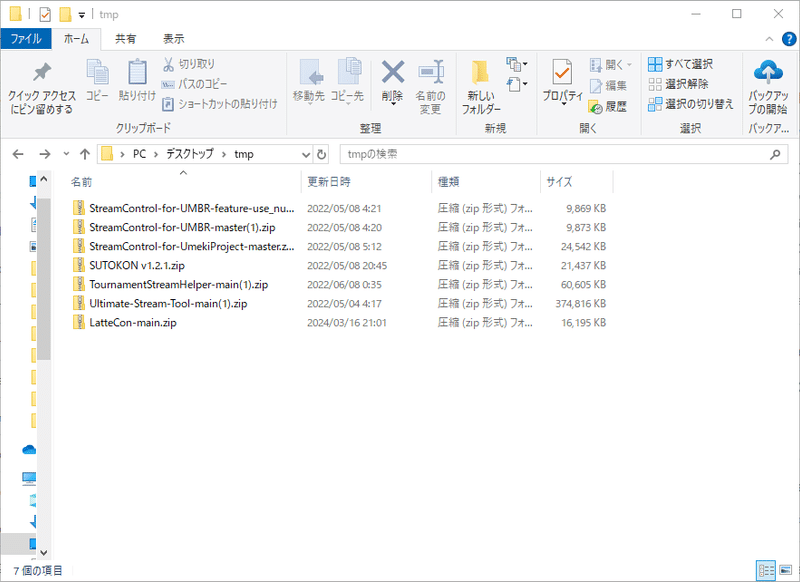Click the Copy to (コピー先) icon
The height and width of the screenshot is (582, 800).
point(348,71)
